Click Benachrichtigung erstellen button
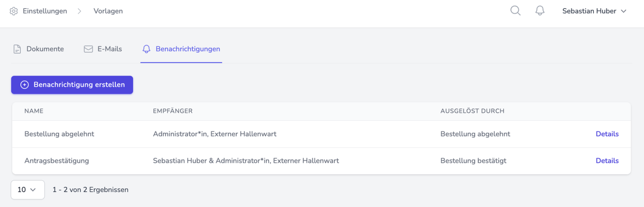The width and height of the screenshot is (644, 207). click(72, 85)
